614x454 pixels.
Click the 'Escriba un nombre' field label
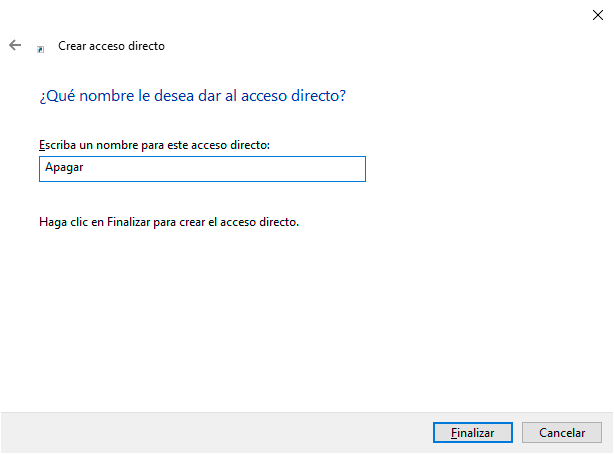[x=155, y=145]
